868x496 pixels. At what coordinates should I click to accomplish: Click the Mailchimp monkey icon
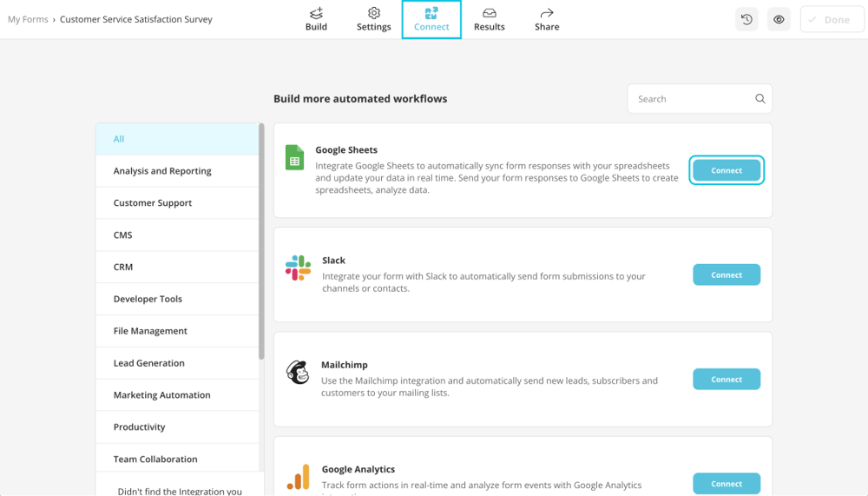click(x=298, y=373)
